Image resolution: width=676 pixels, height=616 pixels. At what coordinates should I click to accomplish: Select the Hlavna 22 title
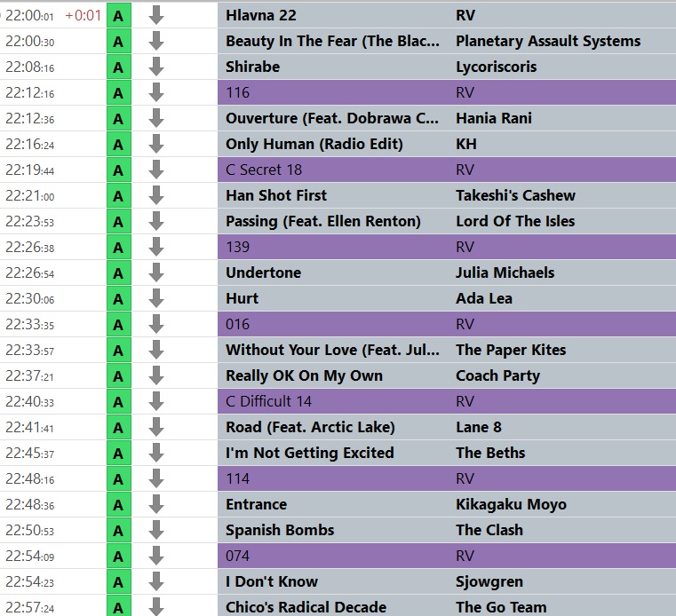[x=261, y=15]
